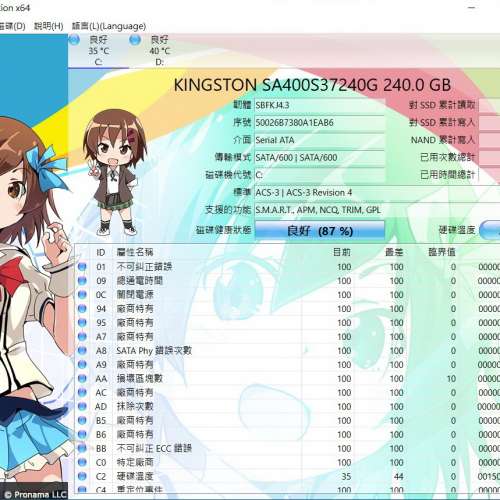500x500 pixels.
Task: Select the 抹除次數 attribute row
Action: point(287,407)
